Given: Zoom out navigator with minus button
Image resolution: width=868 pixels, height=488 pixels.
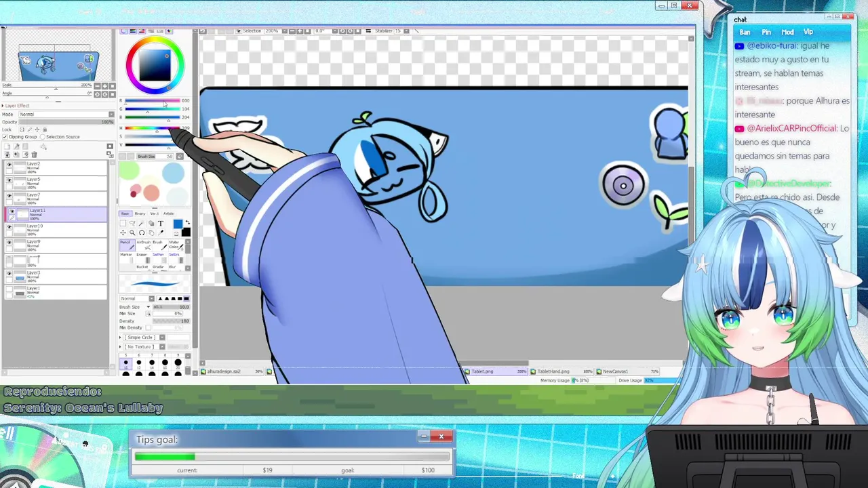Looking at the screenshot, I should pos(97,86).
